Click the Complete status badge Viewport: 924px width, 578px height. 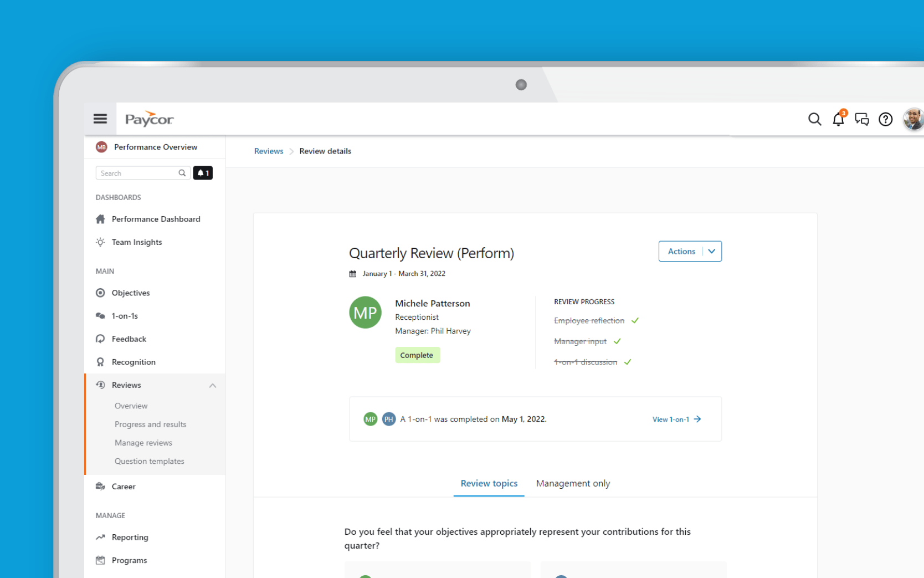(417, 355)
